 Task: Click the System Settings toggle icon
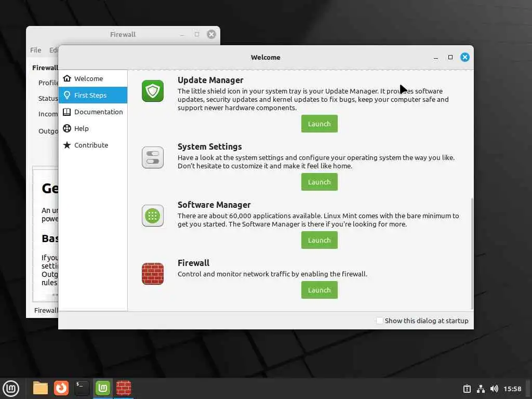click(153, 157)
